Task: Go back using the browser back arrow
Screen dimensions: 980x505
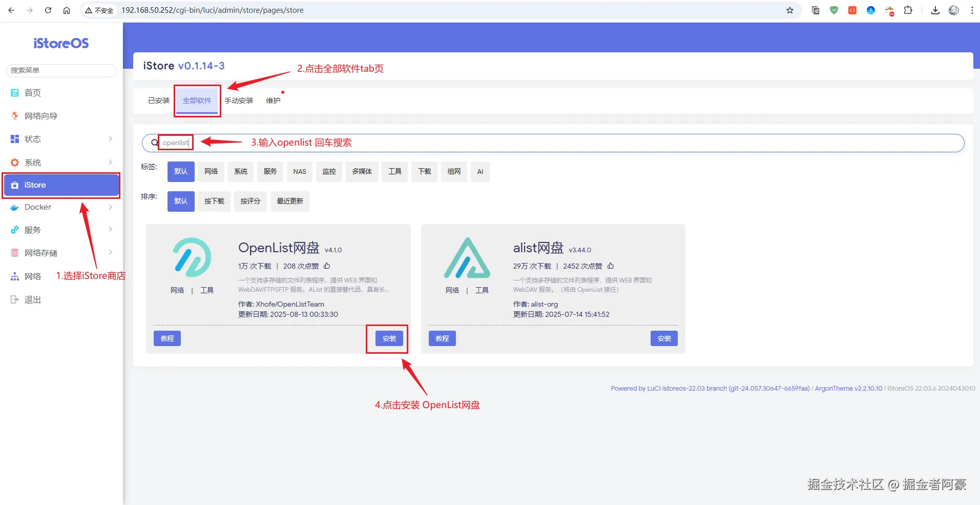Action: coord(11,10)
